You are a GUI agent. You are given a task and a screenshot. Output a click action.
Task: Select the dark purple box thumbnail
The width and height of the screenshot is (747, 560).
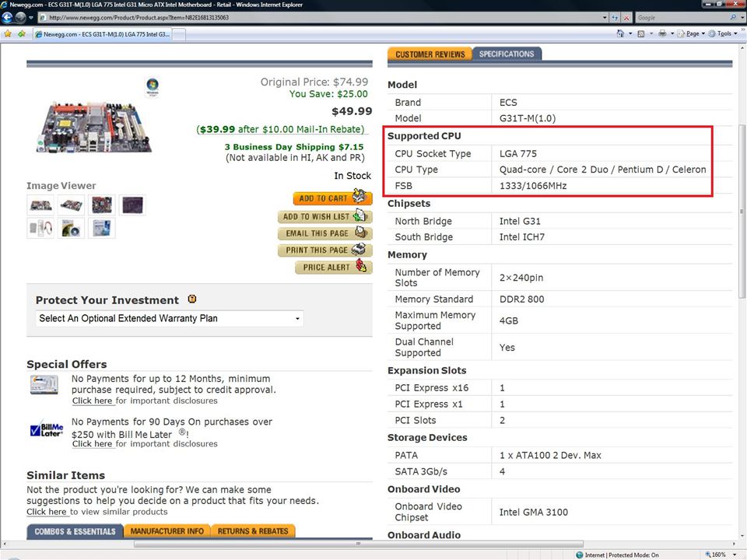coord(132,205)
